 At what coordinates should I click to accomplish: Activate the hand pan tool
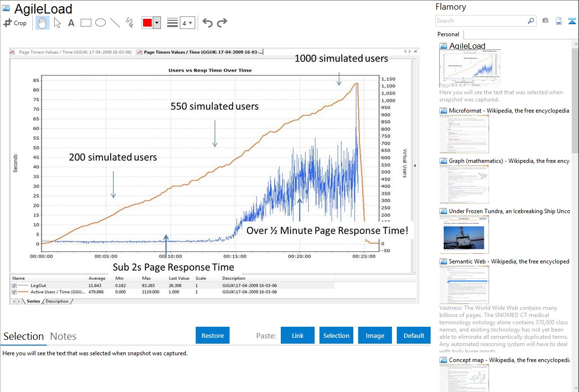click(42, 23)
